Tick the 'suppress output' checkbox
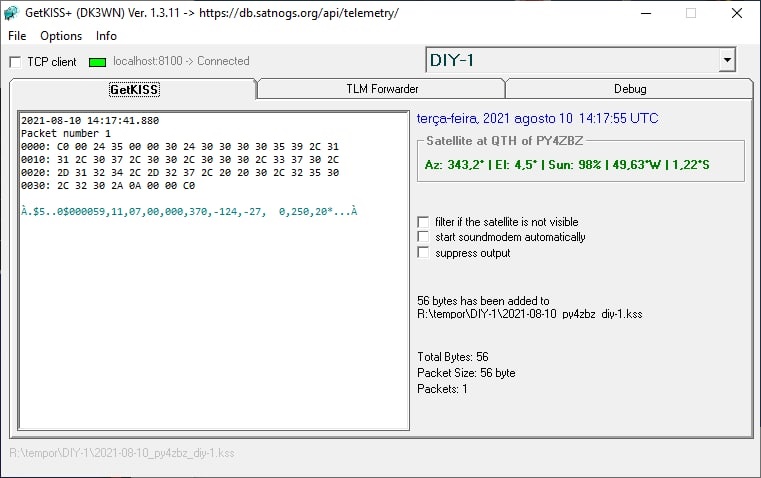This screenshot has height=478, width=761. pyautogui.click(x=423, y=252)
